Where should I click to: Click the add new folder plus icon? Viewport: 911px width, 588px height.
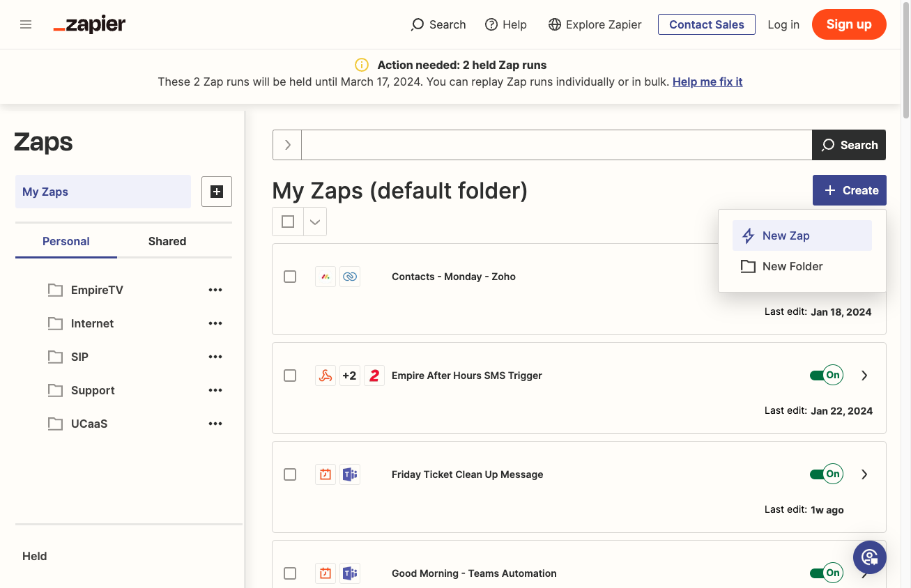(217, 192)
